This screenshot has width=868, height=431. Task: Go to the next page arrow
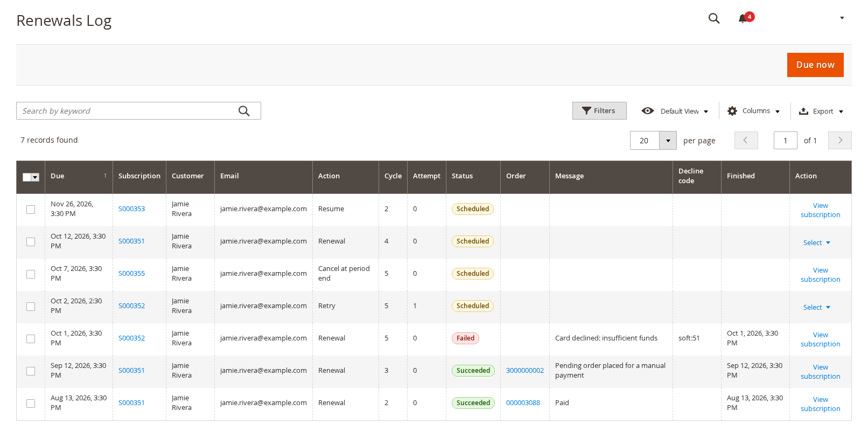point(840,141)
